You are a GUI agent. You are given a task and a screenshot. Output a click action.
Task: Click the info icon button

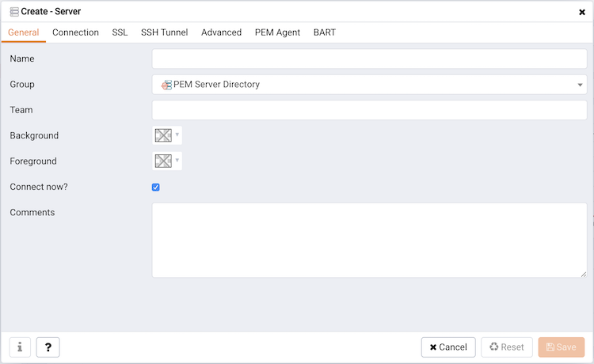pos(20,347)
